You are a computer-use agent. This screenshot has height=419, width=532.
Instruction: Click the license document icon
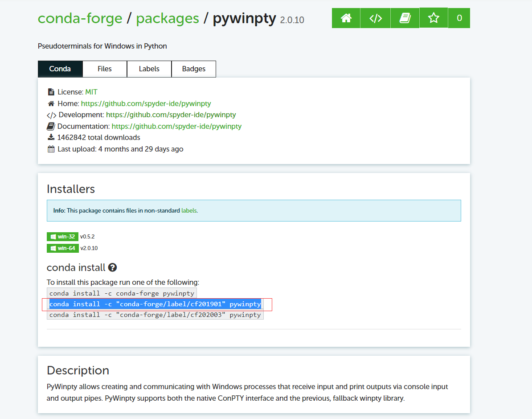50,91
